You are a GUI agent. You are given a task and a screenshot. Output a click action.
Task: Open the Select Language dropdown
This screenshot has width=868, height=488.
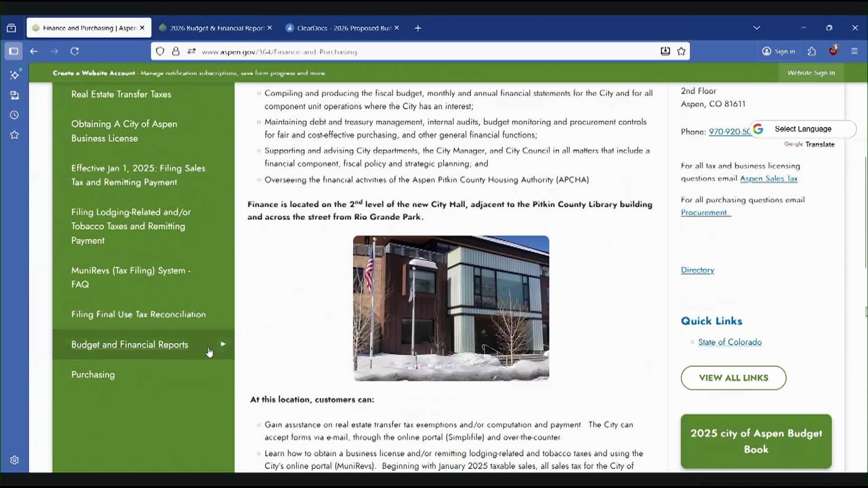(803, 129)
